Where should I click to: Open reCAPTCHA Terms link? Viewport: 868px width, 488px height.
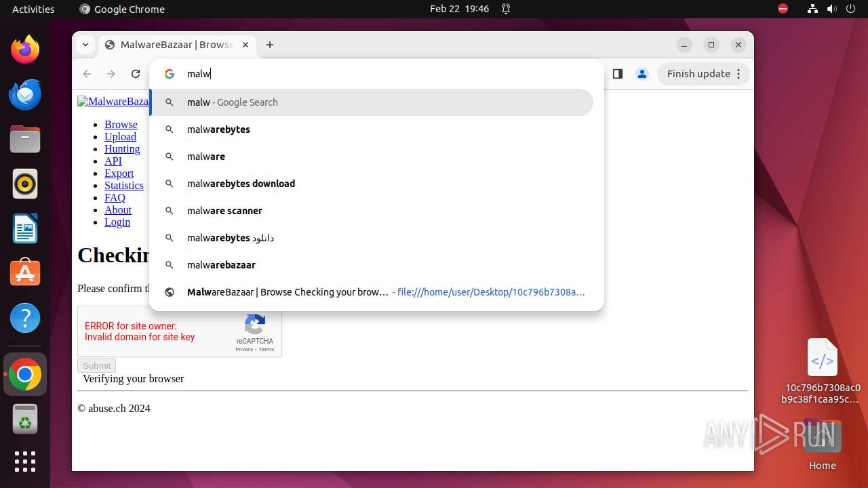(267, 349)
